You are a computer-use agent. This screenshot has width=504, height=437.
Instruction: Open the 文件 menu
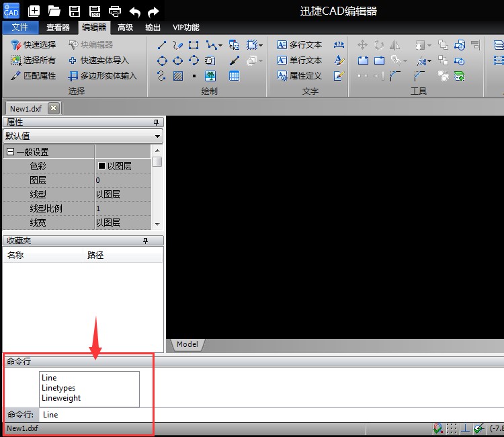pyautogui.click(x=20, y=28)
